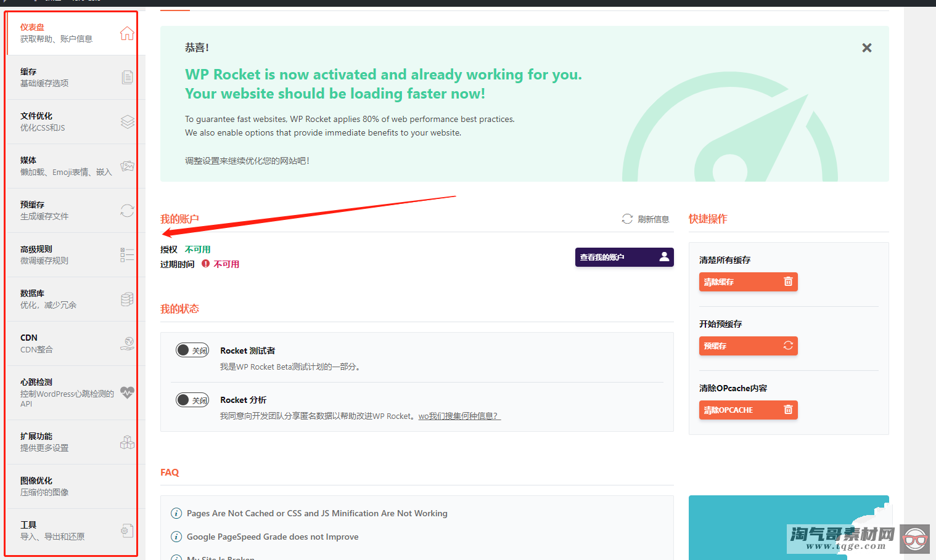Click the user icon on 查看我的账户 button

(664, 257)
